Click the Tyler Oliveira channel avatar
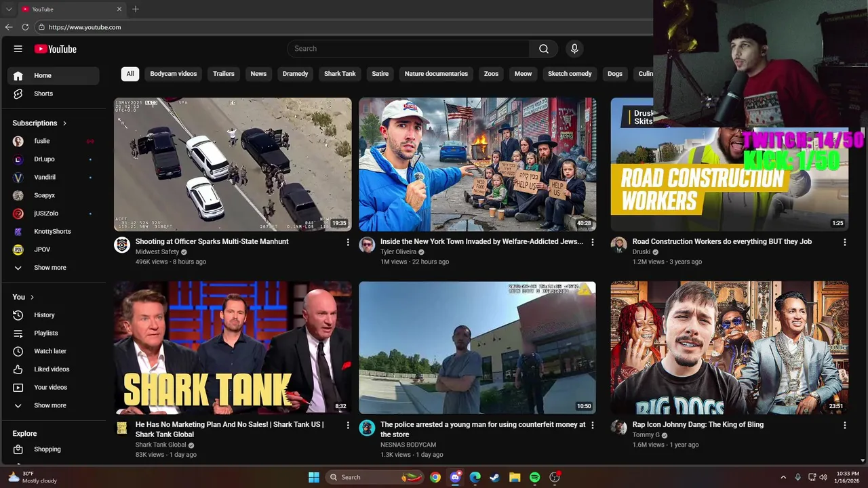The width and height of the screenshot is (868, 488). point(367,245)
